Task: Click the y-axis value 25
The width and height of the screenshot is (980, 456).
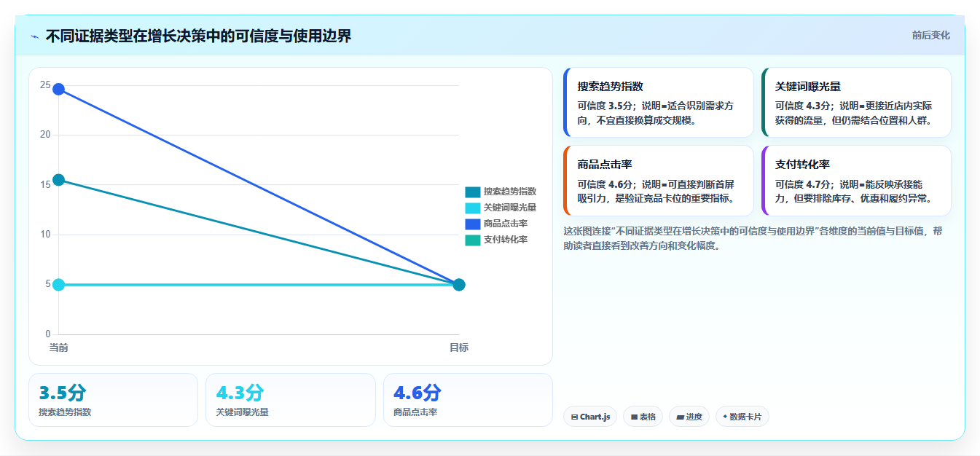Action: tap(45, 85)
